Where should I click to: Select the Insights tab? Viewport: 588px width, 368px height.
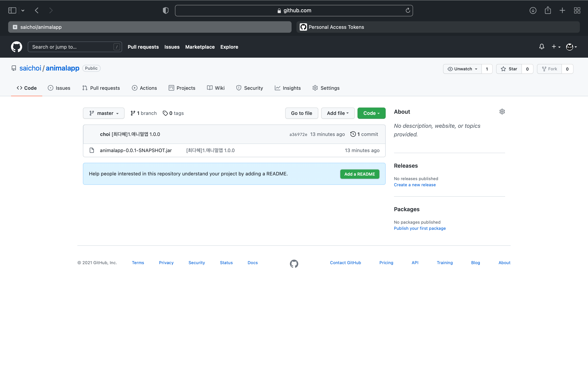[x=288, y=88]
